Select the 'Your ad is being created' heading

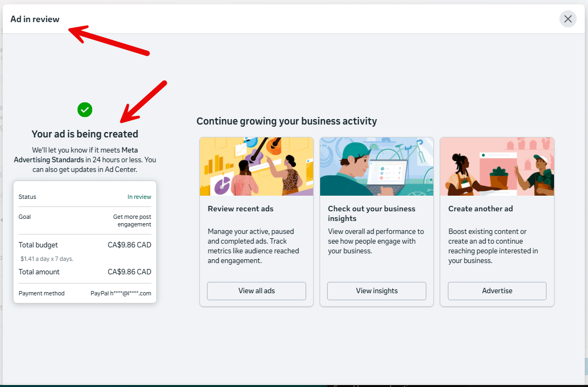[x=85, y=134]
